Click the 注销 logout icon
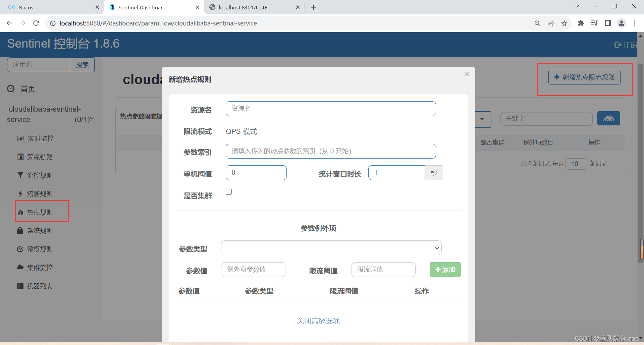644x345 pixels. tap(618, 45)
